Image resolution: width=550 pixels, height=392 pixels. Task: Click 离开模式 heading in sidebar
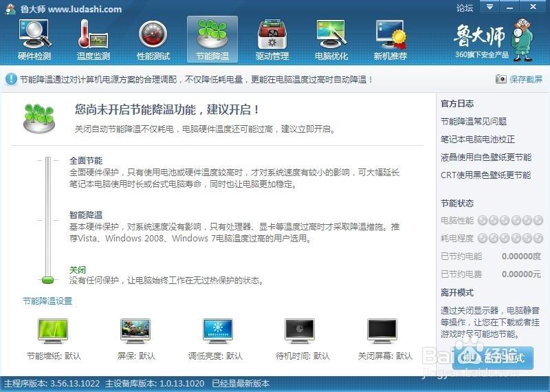coord(457,293)
